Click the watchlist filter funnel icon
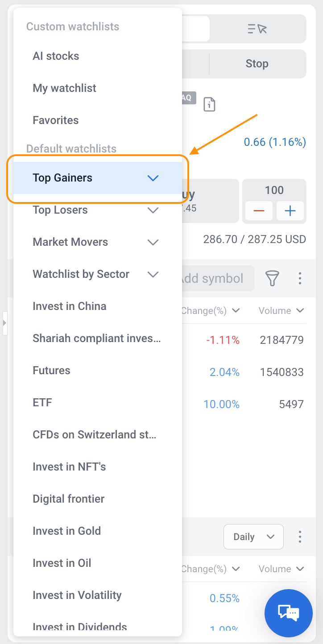The width and height of the screenshot is (323, 644). (272, 278)
